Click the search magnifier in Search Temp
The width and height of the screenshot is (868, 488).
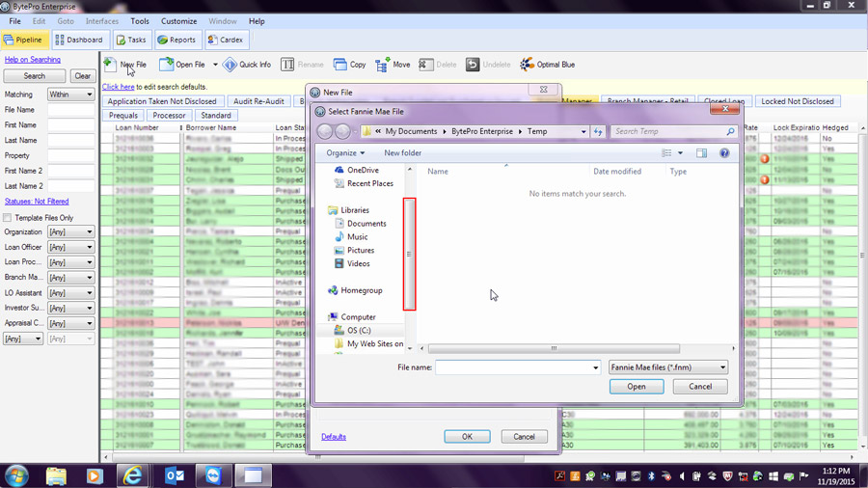730,131
